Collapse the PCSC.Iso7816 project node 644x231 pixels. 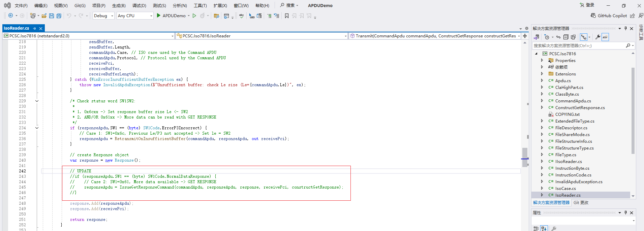(x=536, y=54)
